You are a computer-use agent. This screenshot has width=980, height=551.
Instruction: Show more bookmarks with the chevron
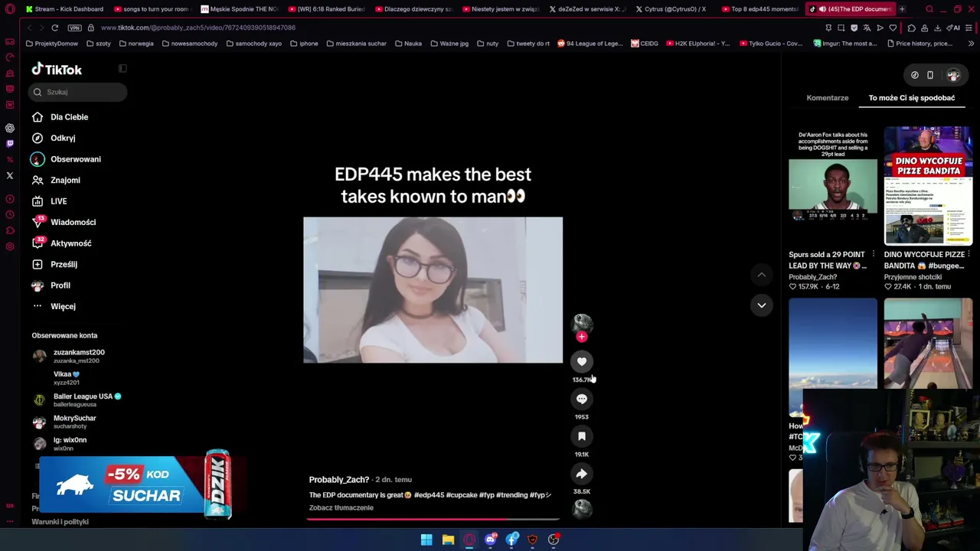[x=971, y=44]
